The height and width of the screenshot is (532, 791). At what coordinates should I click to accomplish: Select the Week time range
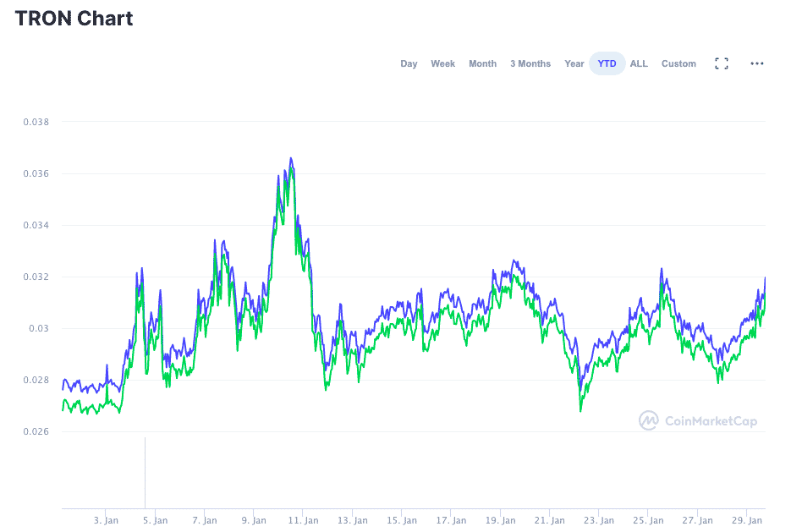(442, 63)
